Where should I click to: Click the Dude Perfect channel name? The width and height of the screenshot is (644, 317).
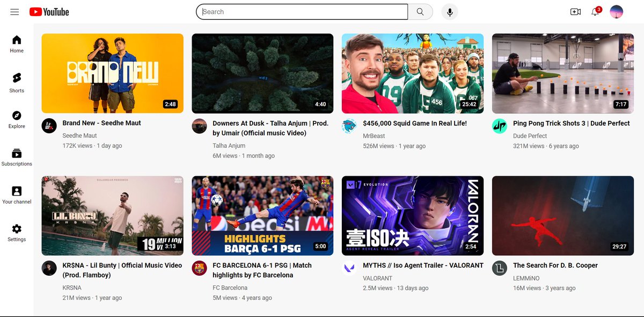(530, 135)
